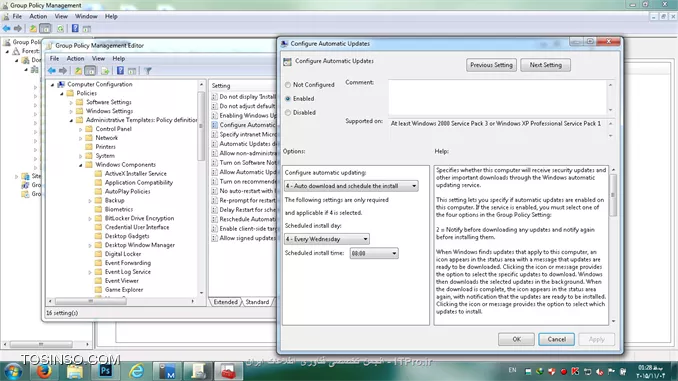Image resolution: width=678 pixels, height=381 pixels.
Task: Click Help text vertical scrollbar thumb
Action: pyautogui.click(x=613, y=195)
